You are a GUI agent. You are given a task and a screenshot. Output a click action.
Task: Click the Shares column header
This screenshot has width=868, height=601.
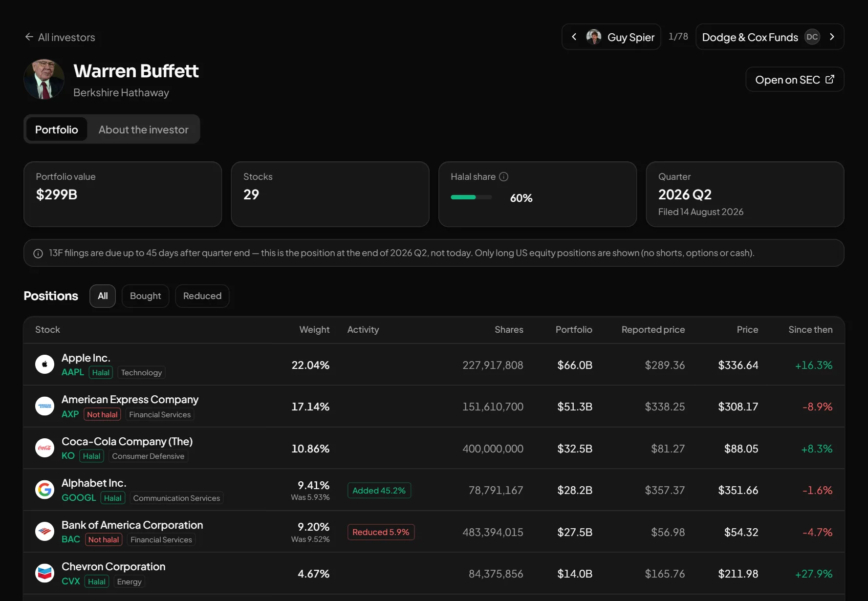point(509,329)
